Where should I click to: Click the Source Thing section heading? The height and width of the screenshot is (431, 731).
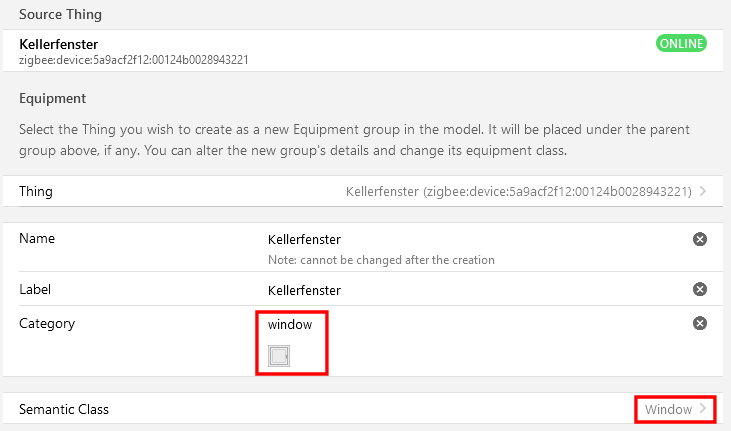60,14
